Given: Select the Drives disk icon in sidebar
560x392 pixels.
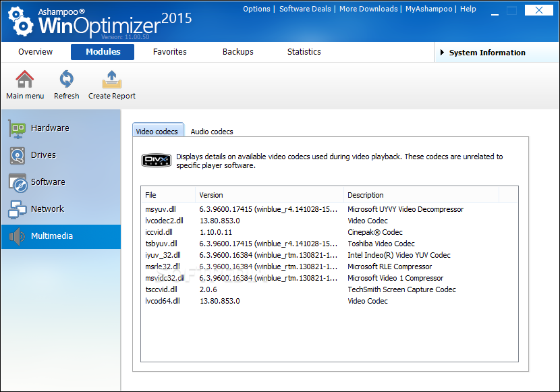Looking at the screenshot, I should [17, 156].
